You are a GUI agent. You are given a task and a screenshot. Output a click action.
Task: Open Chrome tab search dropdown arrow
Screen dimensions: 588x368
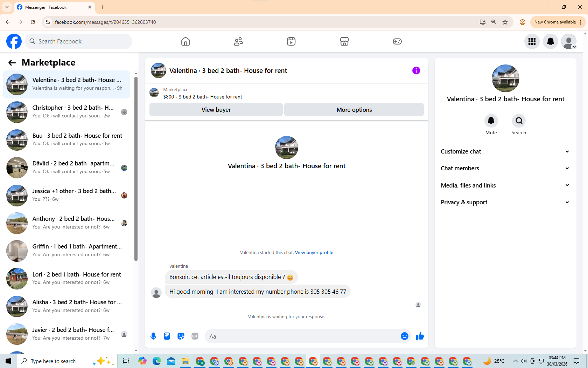coord(7,7)
